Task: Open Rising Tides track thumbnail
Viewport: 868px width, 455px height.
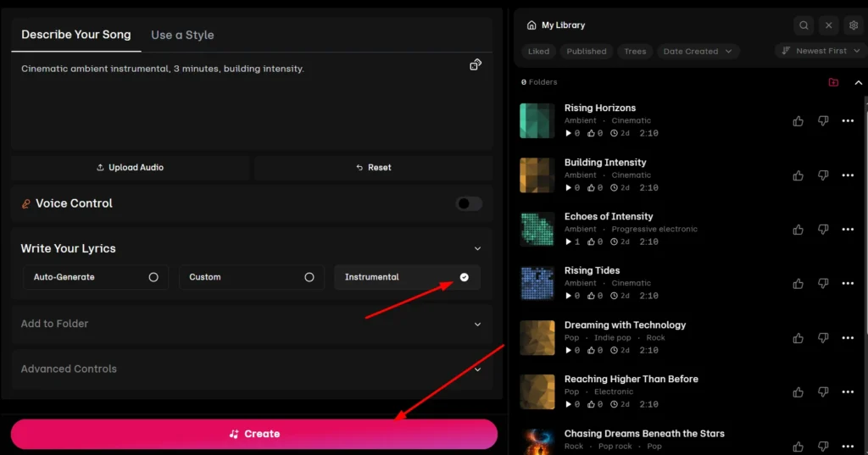Action: (537, 283)
